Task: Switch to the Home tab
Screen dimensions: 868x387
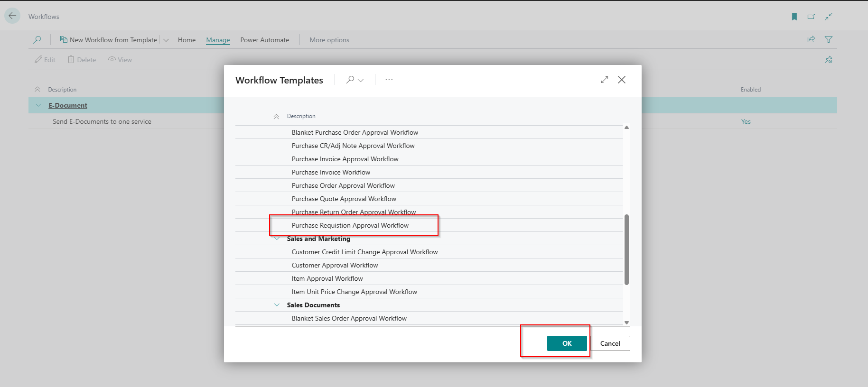Action: click(x=187, y=40)
